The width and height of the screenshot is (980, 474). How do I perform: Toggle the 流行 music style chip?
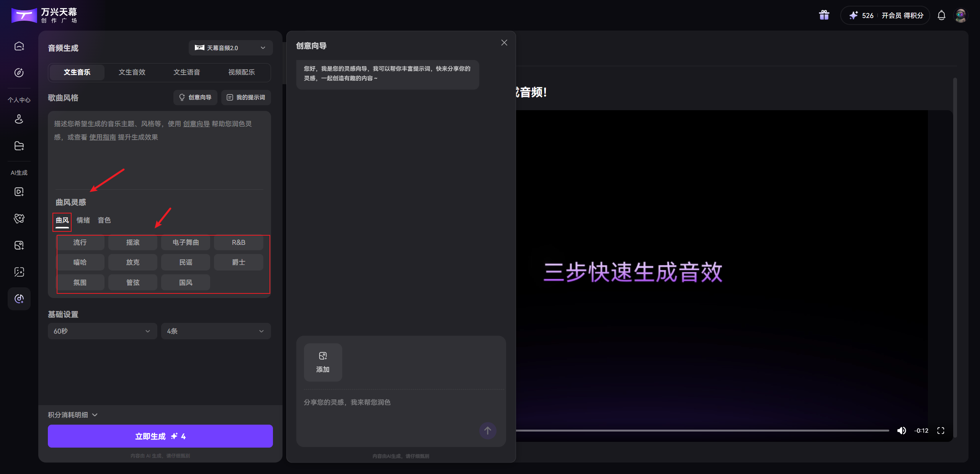pos(80,242)
